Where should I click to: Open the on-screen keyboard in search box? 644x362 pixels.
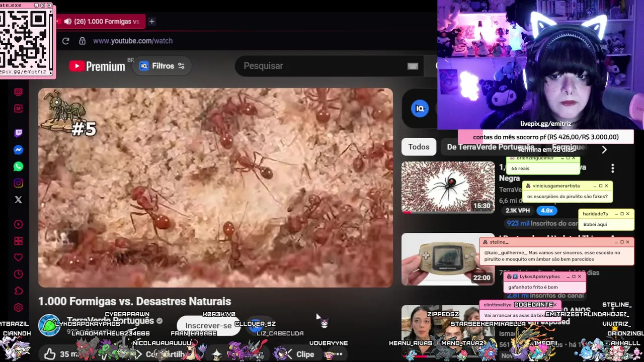point(413,66)
